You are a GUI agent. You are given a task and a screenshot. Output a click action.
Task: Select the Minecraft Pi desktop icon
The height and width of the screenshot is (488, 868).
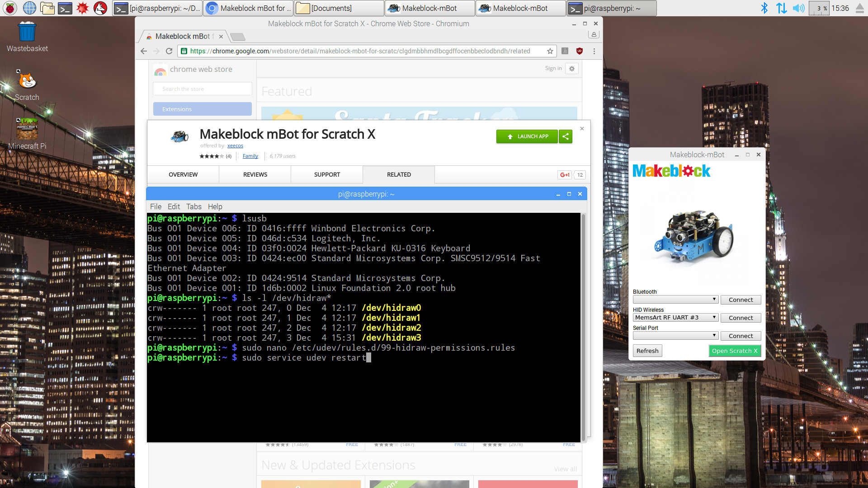click(x=27, y=134)
